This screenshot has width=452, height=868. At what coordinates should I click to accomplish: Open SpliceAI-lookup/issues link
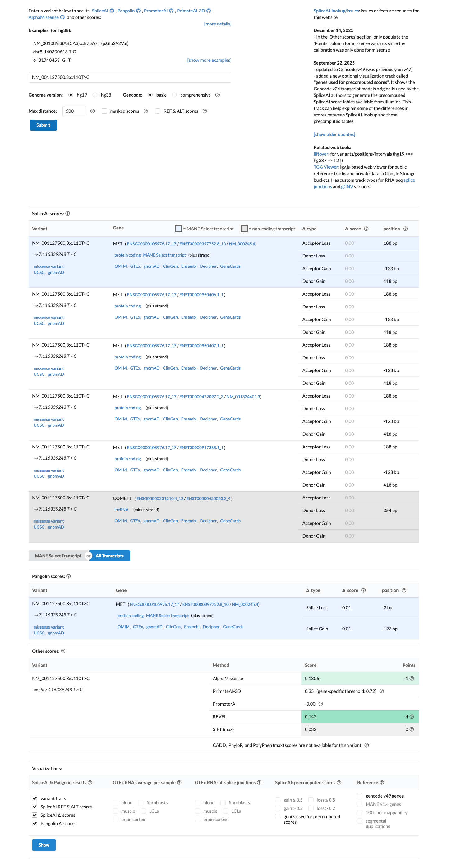336,11
